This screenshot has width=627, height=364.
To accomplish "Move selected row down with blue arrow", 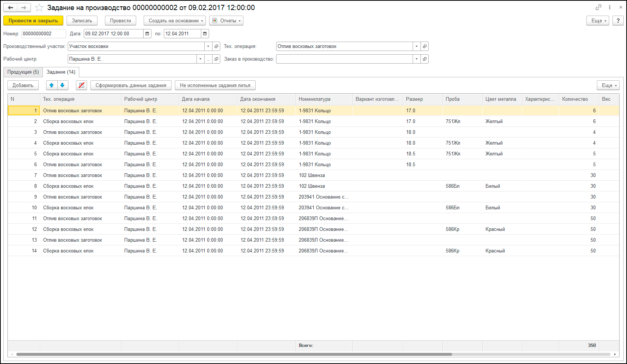I will tap(63, 85).
